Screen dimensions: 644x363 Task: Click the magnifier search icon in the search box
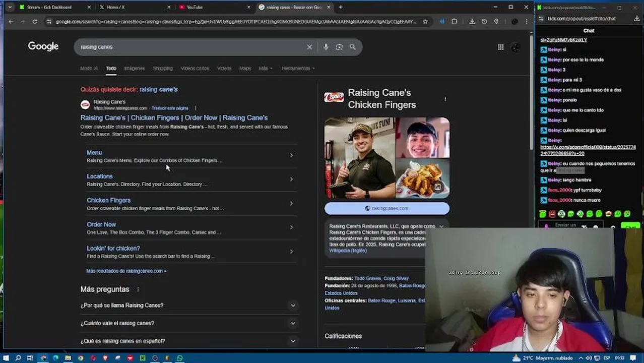click(353, 47)
